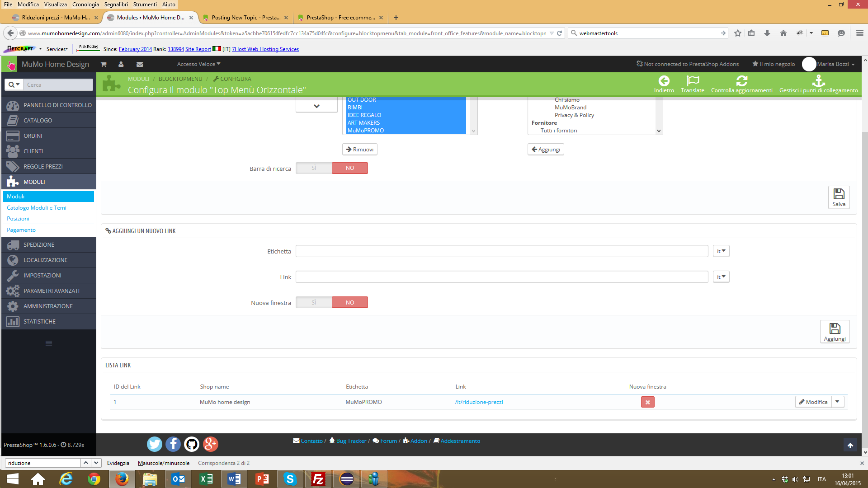The image size is (868, 488).
Task: Open the GitHub icon in footer
Action: click(x=192, y=444)
